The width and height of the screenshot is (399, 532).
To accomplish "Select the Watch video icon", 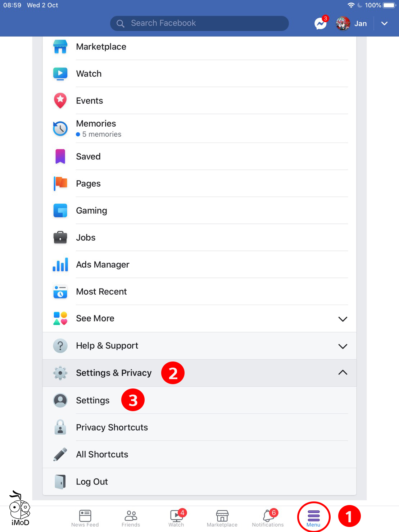I will tap(60, 73).
